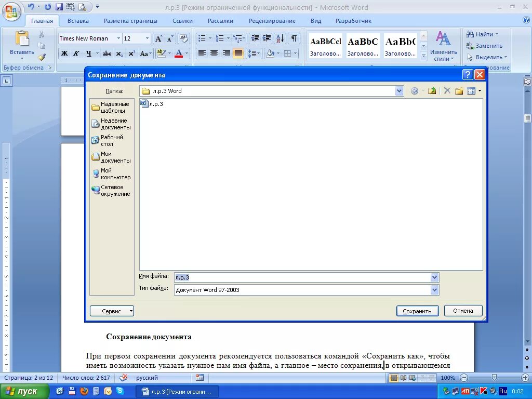Viewport: 532px width, 399px height.
Task: Click the Grow Font icon
Action: [x=158, y=38]
